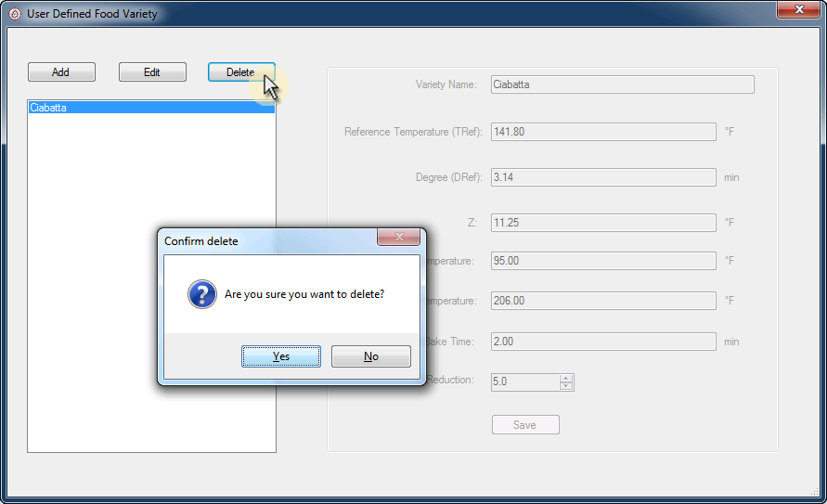Decrease Reduction value with the down arrow
Screen dimensions: 827x504
(x=566, y=386)
